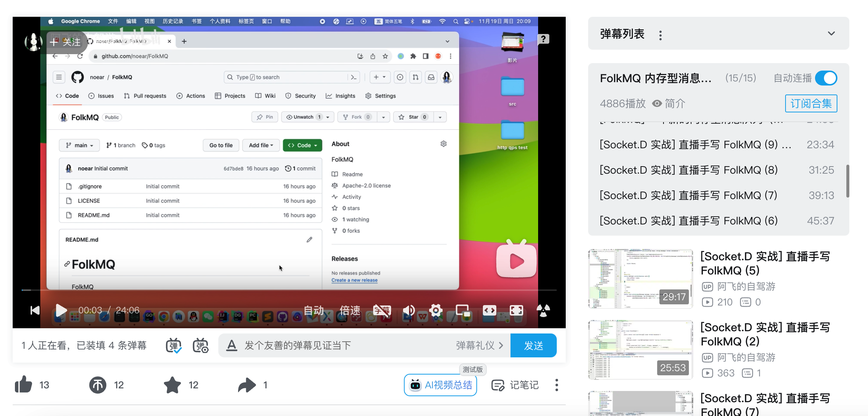
Task: Open the 自动 quality selector
Action: [x=313, y=310]
